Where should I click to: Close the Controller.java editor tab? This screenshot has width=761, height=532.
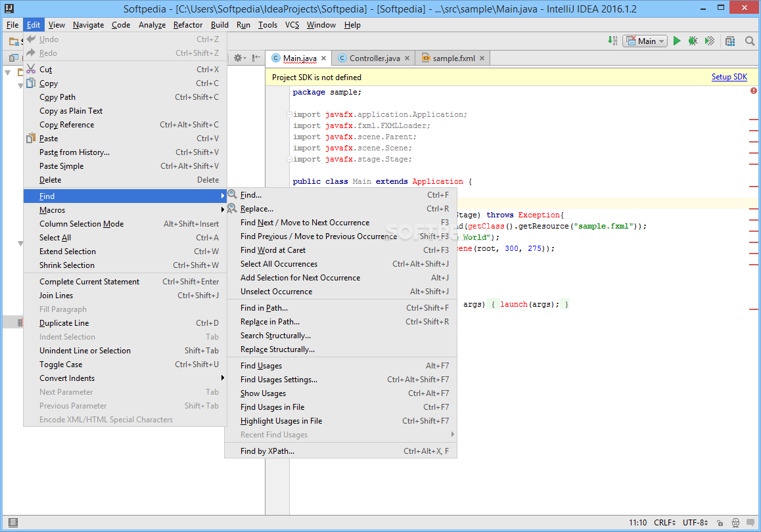pyautogui.click(x=407, y=58)
